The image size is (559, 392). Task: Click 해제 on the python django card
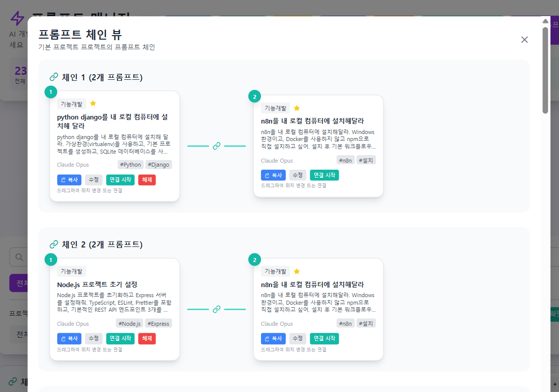(147, 180)
